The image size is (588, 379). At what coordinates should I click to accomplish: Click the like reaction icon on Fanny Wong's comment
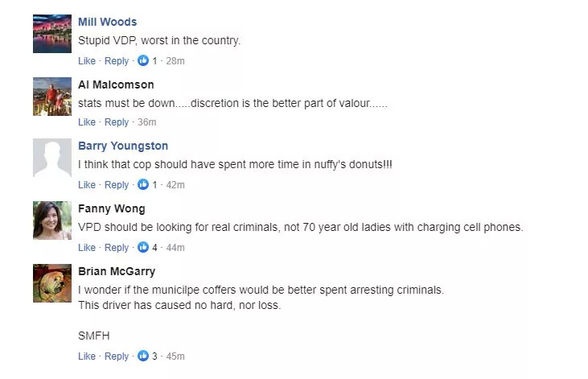(x=144, y=247)
